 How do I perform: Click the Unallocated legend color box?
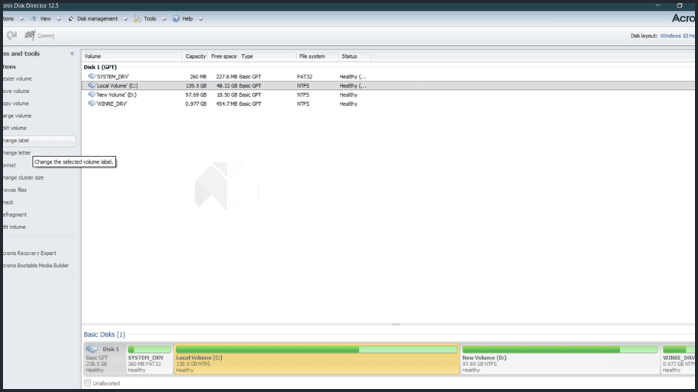[x=87, y=383]
